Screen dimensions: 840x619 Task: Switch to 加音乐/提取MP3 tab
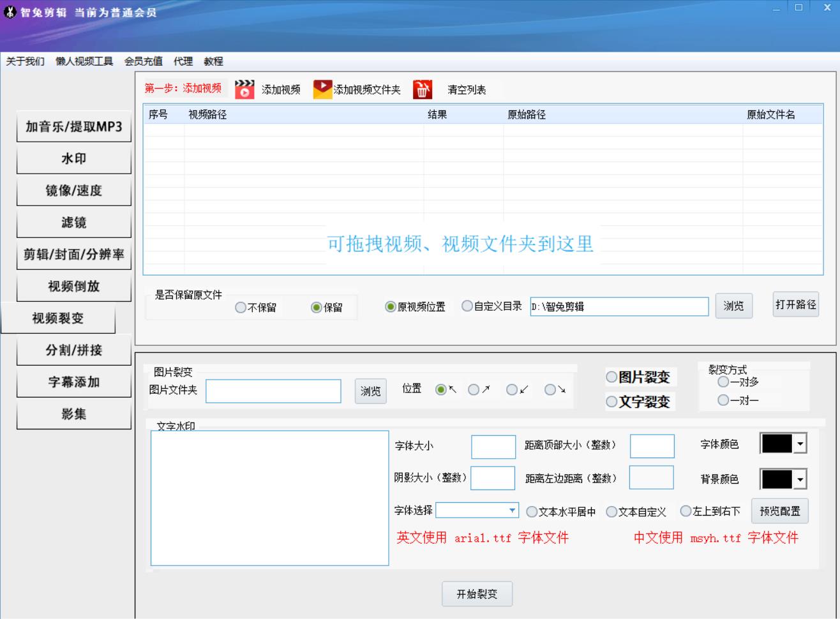click(74, 126)
